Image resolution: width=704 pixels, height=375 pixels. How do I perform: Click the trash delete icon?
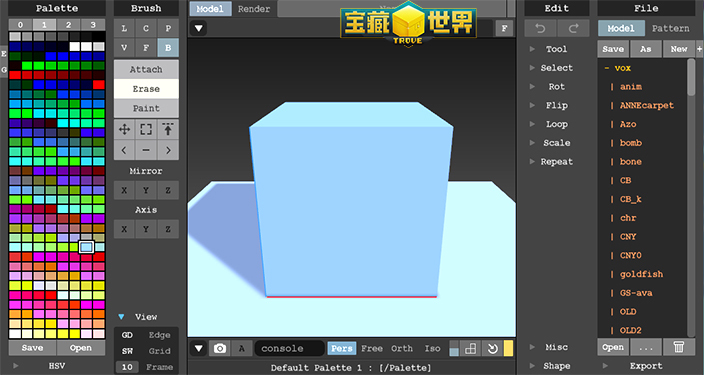(x=678, y=347)
